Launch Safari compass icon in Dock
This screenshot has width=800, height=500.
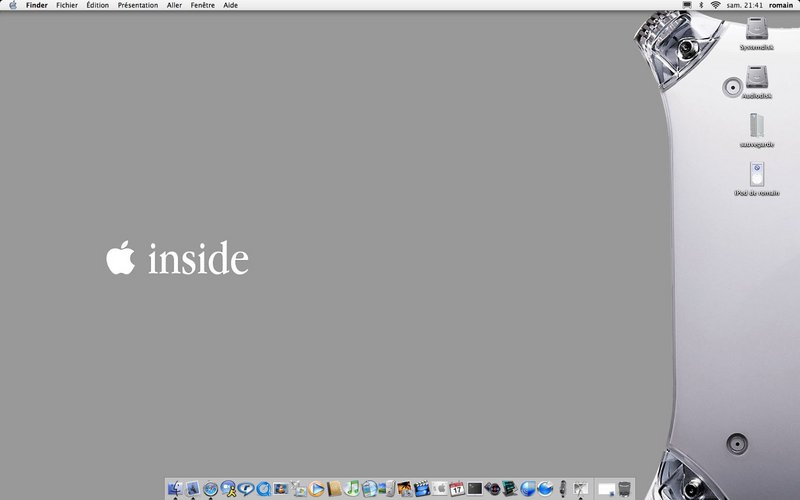point(210,489)
